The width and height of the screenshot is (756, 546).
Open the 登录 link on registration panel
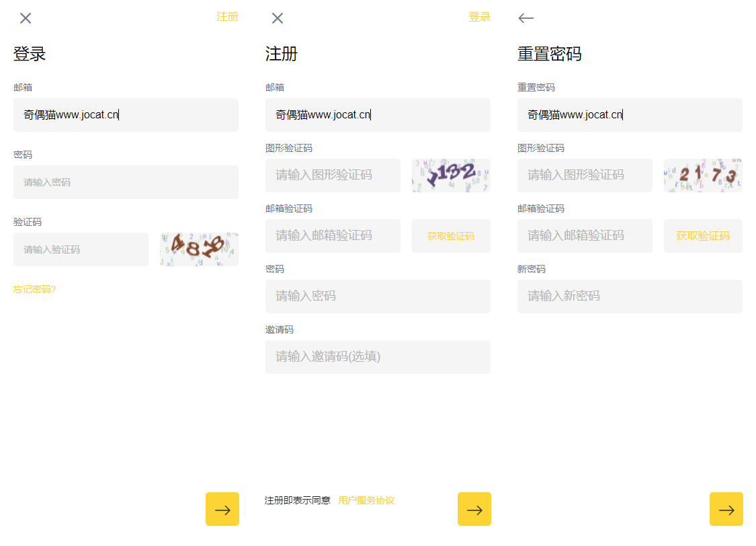[479, 17]
